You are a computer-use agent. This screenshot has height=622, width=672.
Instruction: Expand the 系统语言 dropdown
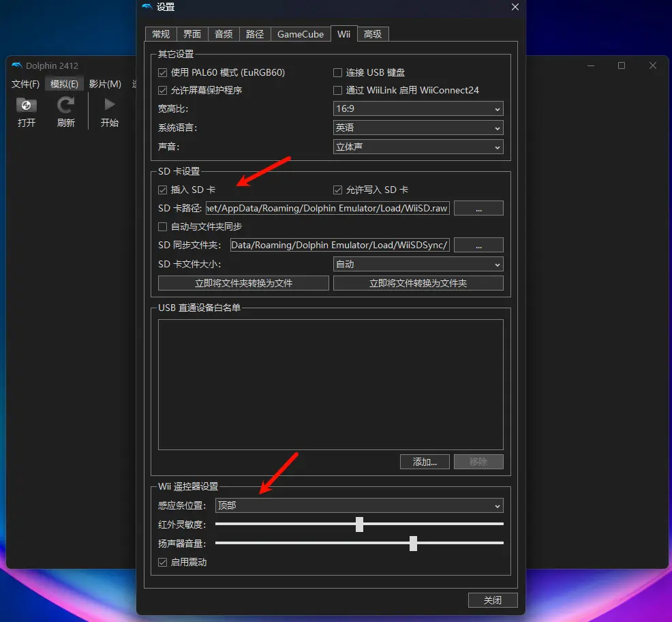pyautogui.click(x=418, y=128)
